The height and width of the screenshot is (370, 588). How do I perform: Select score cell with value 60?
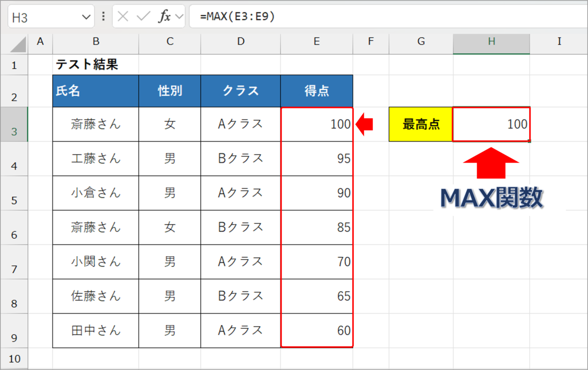[x=317, y=331]
